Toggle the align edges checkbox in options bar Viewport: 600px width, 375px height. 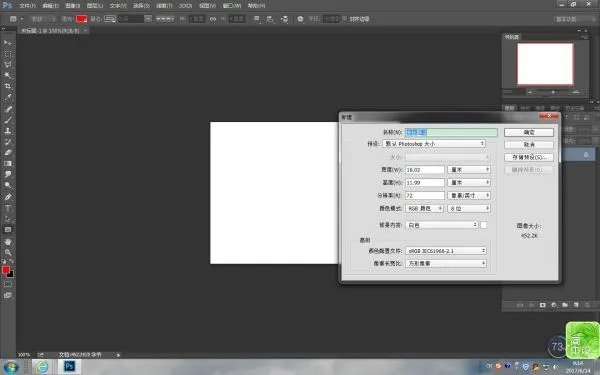[x=344, y=19]
